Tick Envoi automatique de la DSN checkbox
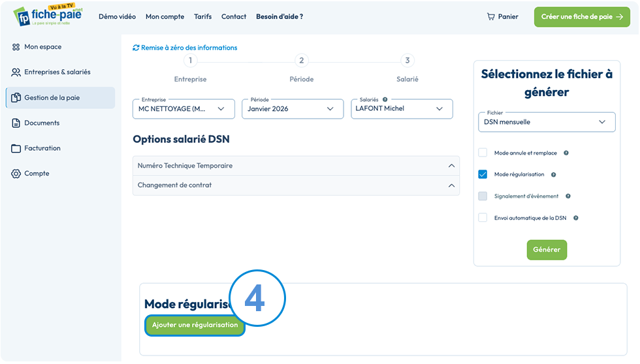The height and width of the screenshot is (364, 640). point(483,217)
